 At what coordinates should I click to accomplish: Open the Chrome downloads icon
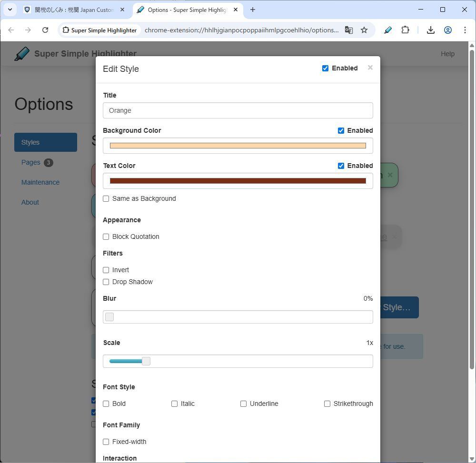(x=430, y=30)
